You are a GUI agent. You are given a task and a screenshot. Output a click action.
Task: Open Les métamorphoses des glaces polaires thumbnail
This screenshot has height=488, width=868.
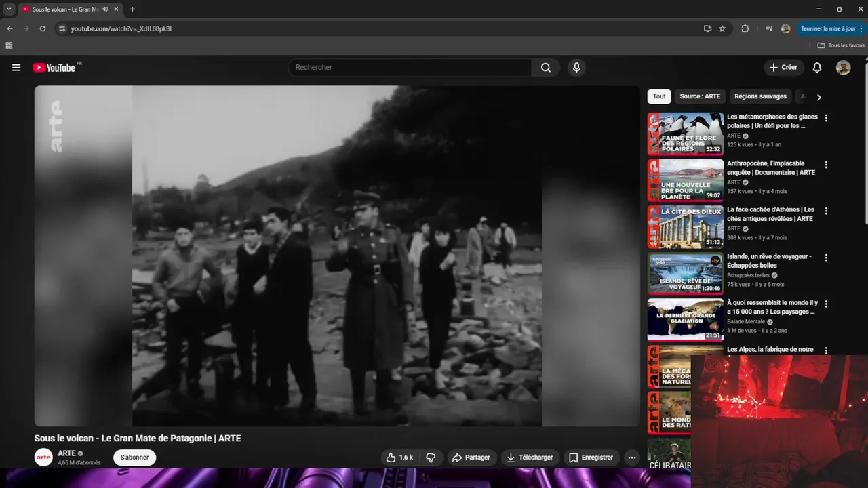686,134
